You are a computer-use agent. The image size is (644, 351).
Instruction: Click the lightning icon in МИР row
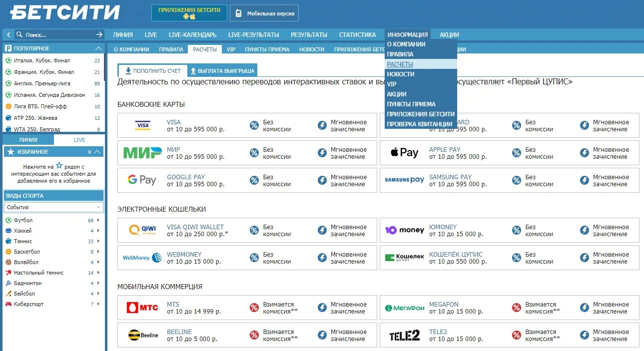tap(322, 153)
